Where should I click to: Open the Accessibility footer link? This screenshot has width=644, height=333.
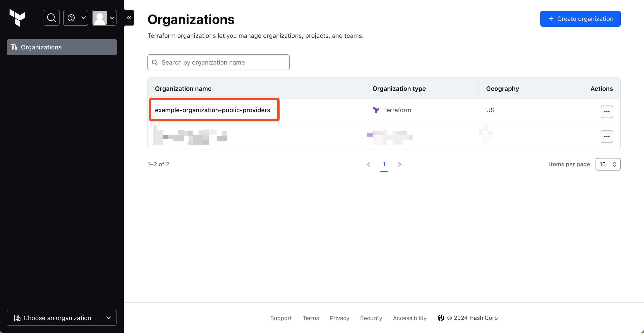pos(409,318)
